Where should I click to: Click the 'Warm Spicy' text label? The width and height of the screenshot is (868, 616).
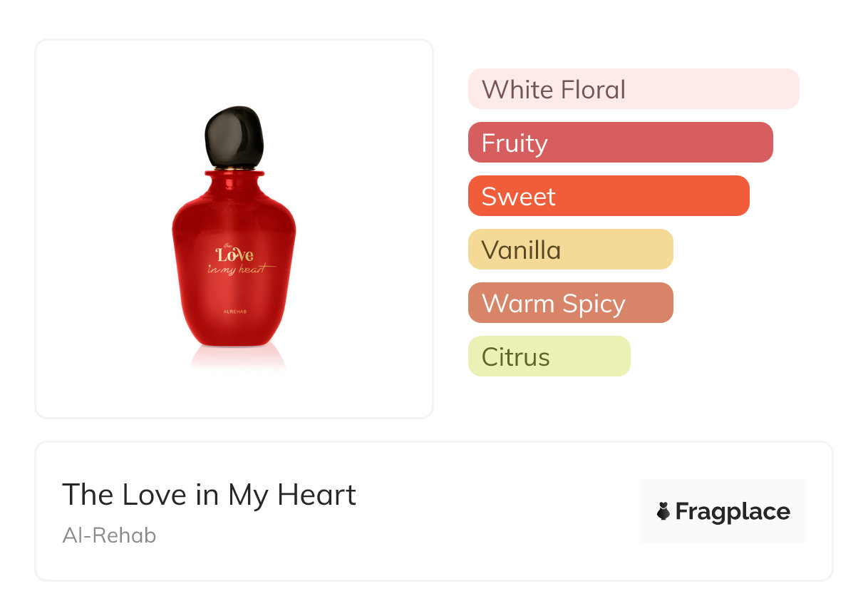point(553,304)
